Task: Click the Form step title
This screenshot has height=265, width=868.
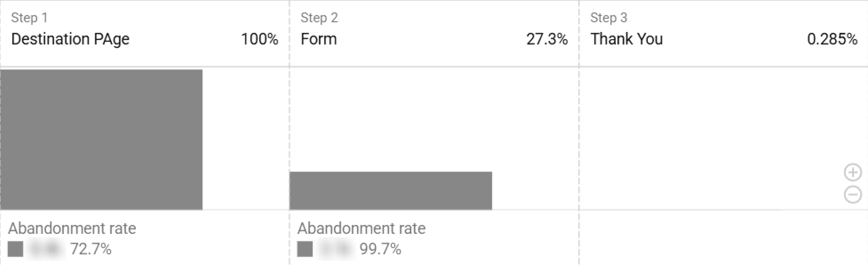Action: point(319,39)
